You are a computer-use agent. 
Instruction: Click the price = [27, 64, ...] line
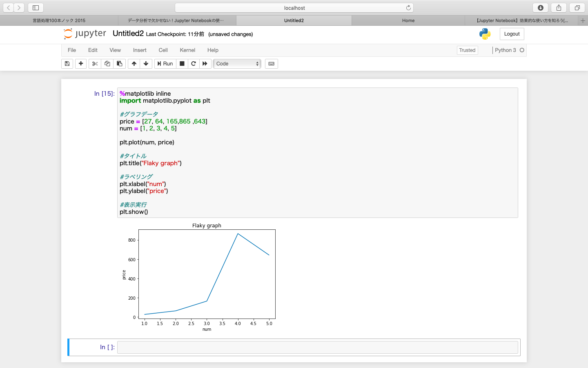pyautogui.click(x=163, y=121)
